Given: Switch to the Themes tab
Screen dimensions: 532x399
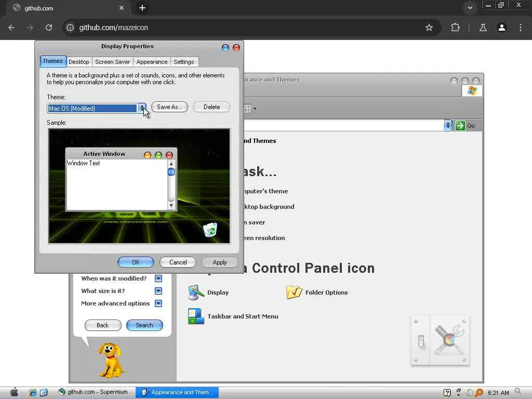Looking at the screenshot, I should [x=53, y=61].
